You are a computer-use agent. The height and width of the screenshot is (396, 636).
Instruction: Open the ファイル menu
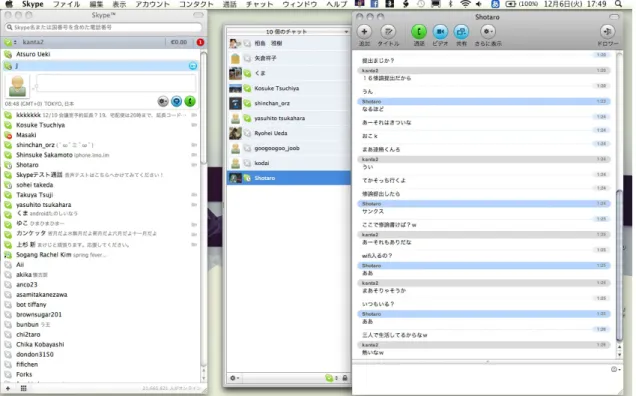point(67,4)
